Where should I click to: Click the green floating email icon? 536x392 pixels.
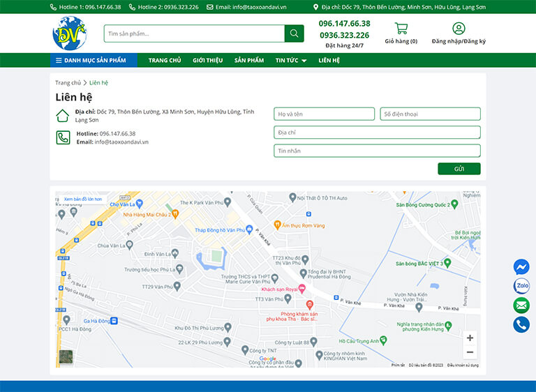tap(521, 306)
